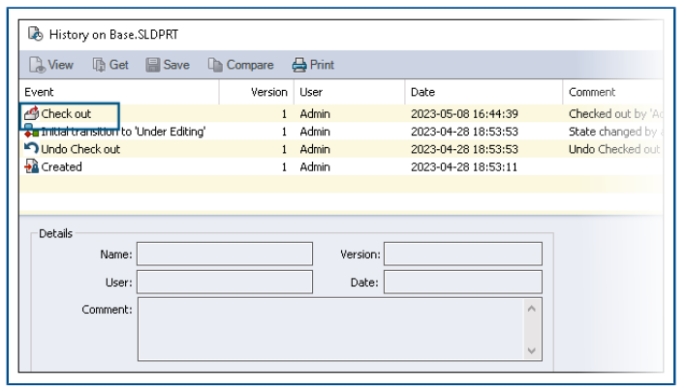Image resolution: width=686 pixels, height=392 pixels.
Task: Select the Initial transition event icon
Action: pos(32,131)
